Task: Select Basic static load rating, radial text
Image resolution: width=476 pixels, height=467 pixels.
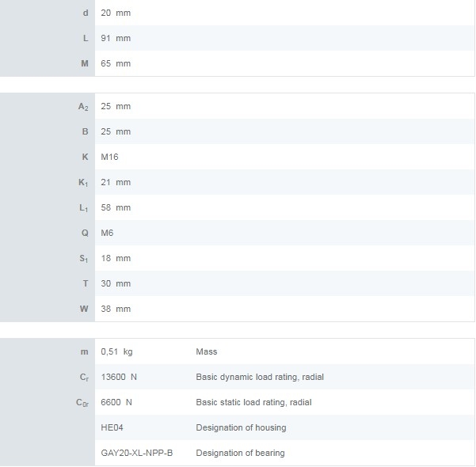Action: coord(253,402)
